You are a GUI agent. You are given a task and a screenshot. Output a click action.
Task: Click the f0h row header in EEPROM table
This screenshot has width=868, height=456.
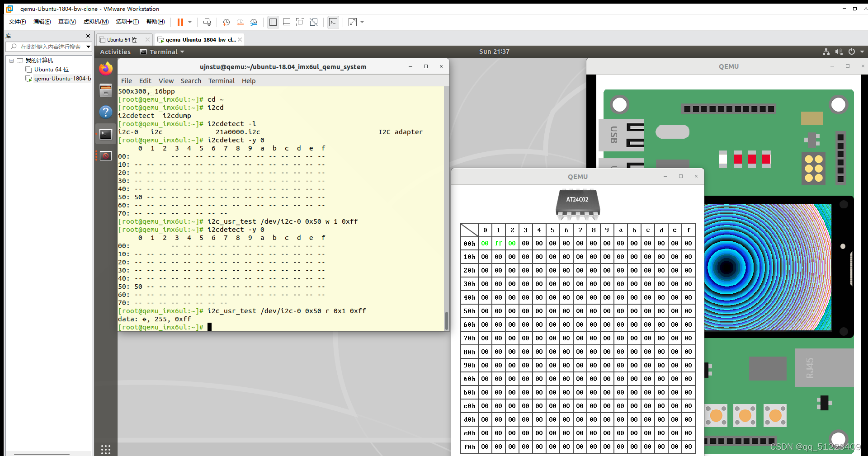click(x=469, y=447)
